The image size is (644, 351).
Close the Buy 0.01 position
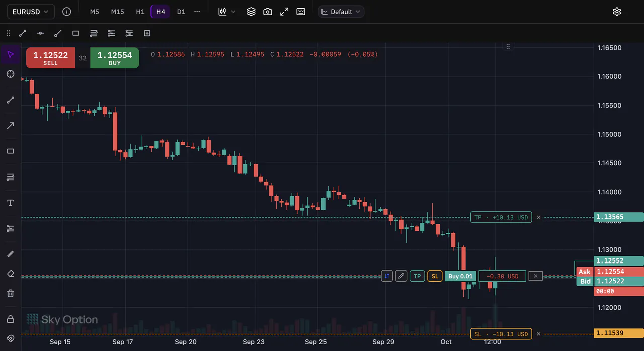click(x=536, y=276)
